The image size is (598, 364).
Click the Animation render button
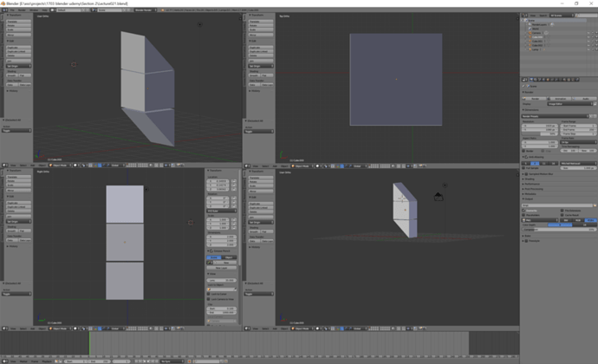[560, 99]
